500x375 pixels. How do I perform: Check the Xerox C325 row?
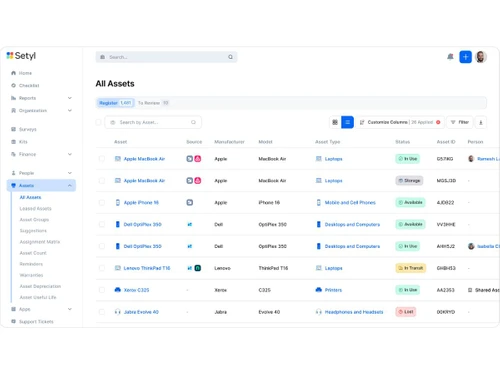pos(102,290)
